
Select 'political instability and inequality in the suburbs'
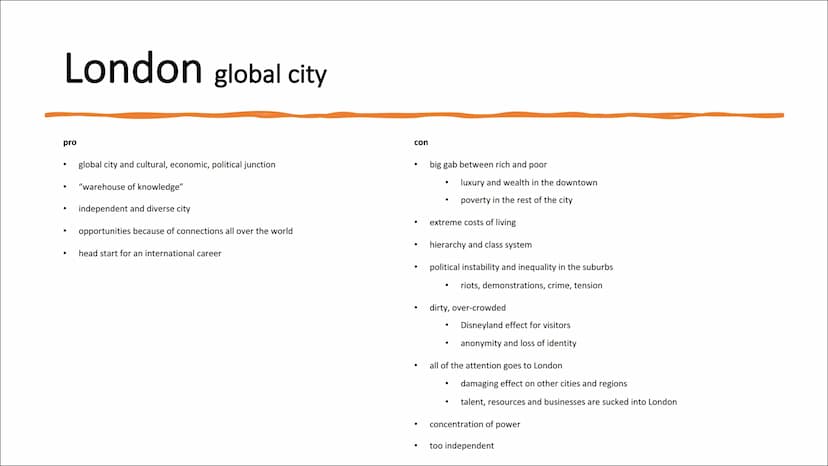[521, 267]
